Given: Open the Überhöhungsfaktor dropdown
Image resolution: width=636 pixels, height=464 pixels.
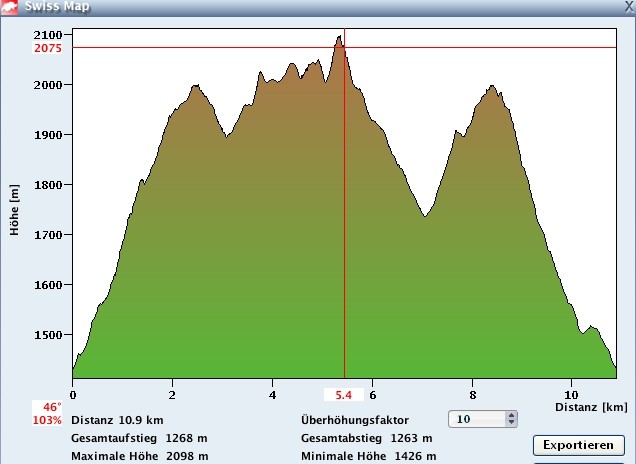Looking at the screenshot, I should [x=512, y=420].
